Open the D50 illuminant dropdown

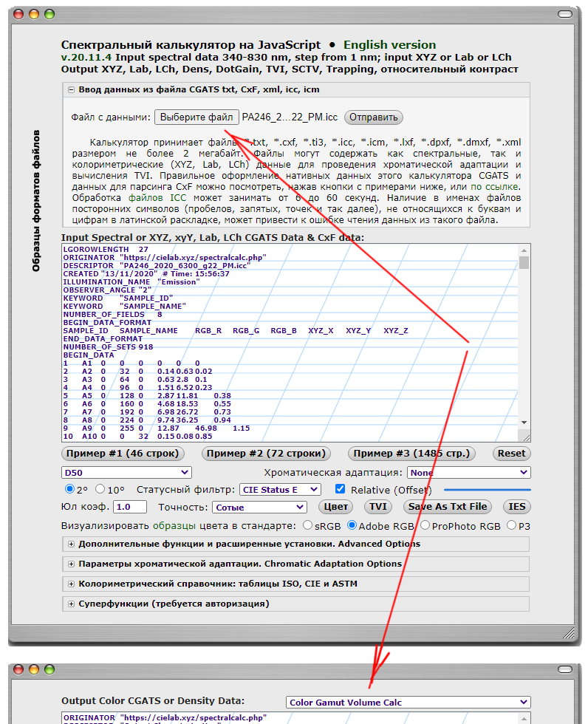pyautogui.click(x=126, y=473)
